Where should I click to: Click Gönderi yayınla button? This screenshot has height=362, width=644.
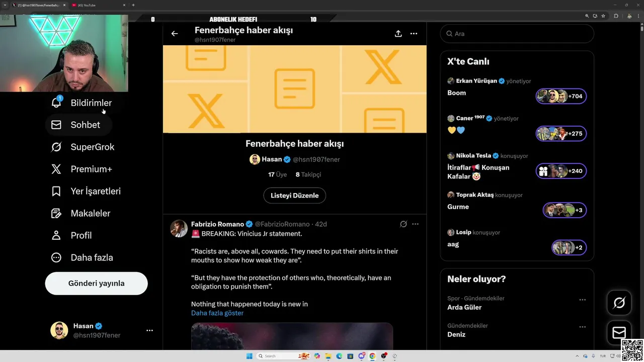tap(96, 283)
